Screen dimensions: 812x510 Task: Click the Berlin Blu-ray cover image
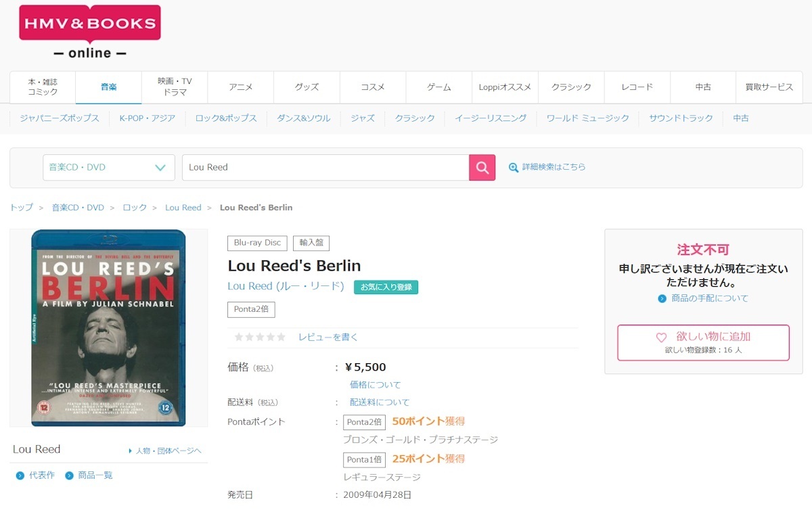click(x=108, y=328)
